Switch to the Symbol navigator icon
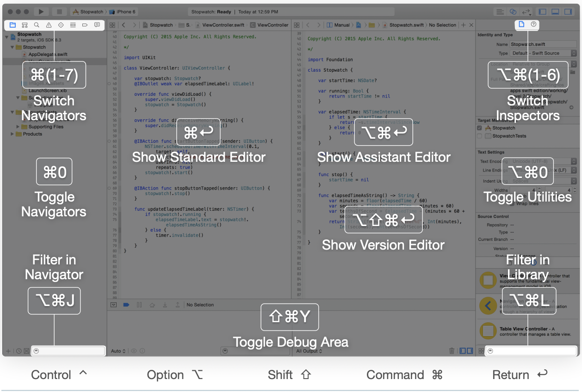Image resolution: width=582 pixels, height=392 pixels. click(x=25, y=25)
